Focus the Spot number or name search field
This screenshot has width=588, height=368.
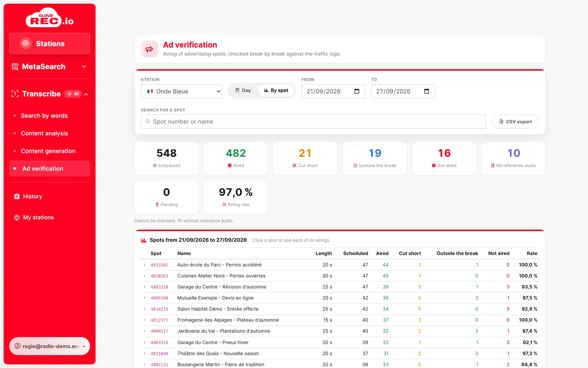point(313,121)
